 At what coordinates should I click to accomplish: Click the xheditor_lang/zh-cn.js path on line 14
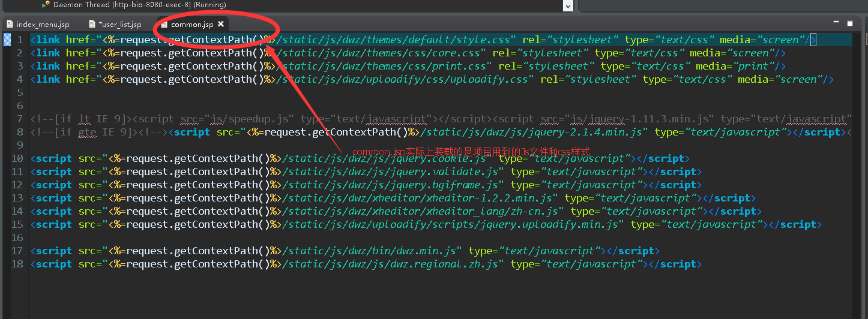pos(420,211)
